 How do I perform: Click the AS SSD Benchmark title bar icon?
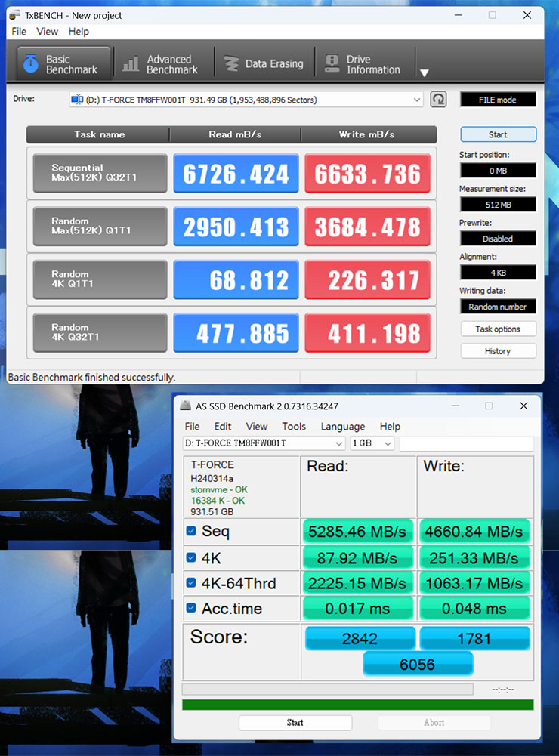(185, 406)
